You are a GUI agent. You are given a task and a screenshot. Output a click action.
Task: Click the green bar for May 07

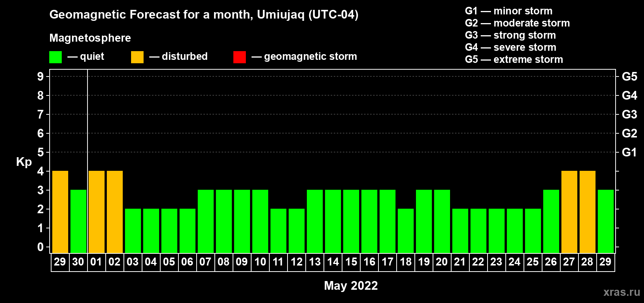tap(206, 221)
